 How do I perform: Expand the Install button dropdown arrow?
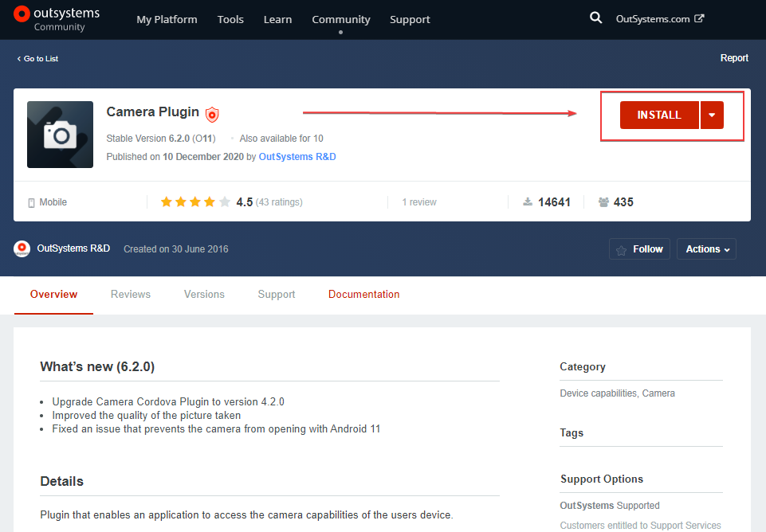pyautogui.click(x=712, y=115)
